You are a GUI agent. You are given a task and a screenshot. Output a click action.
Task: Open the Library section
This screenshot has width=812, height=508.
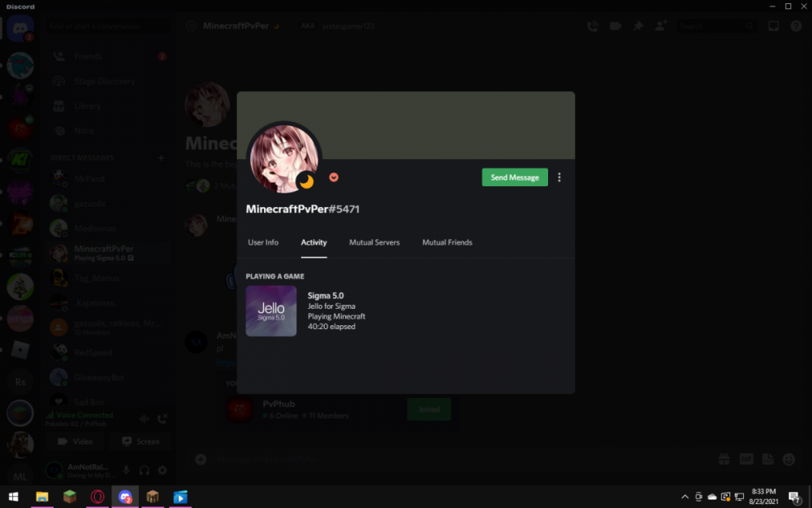(x=108, y=106)
